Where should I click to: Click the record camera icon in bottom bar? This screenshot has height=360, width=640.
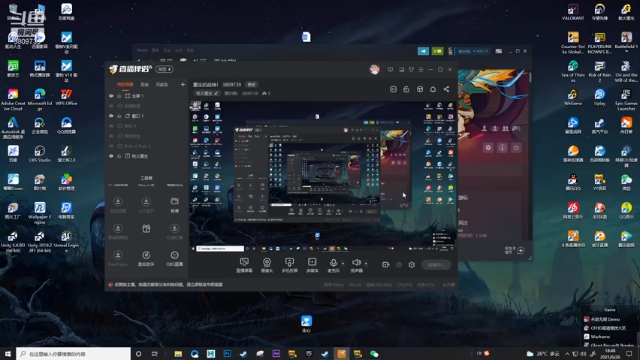385,264
